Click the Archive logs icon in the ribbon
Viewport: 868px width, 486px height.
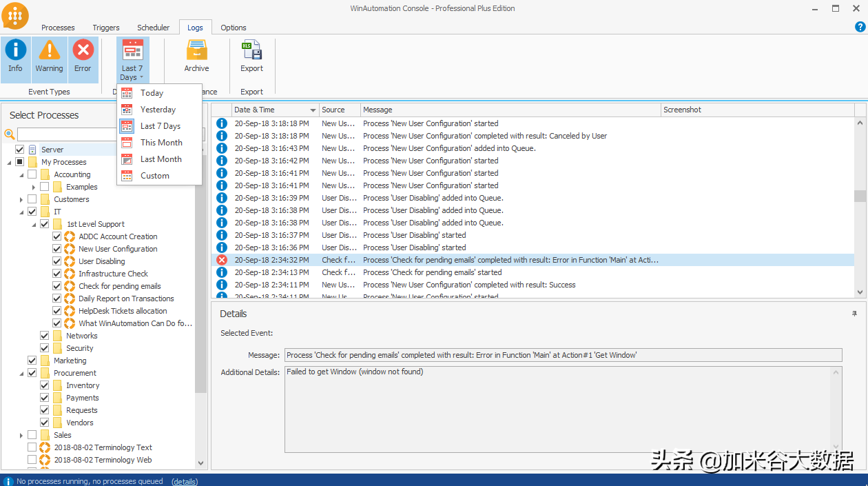[x=196, y=50]
